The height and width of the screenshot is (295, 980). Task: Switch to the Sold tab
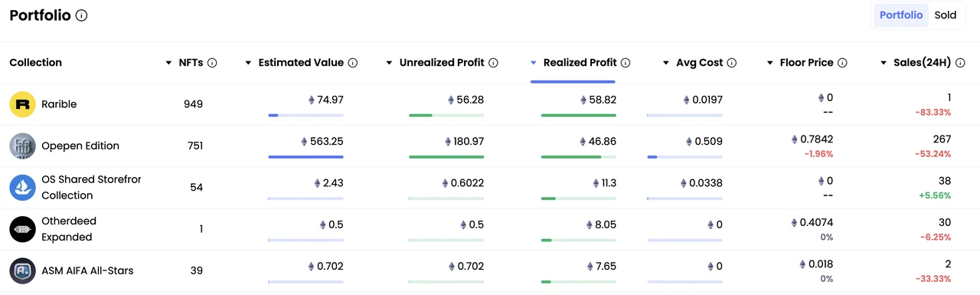click(946, 15)
